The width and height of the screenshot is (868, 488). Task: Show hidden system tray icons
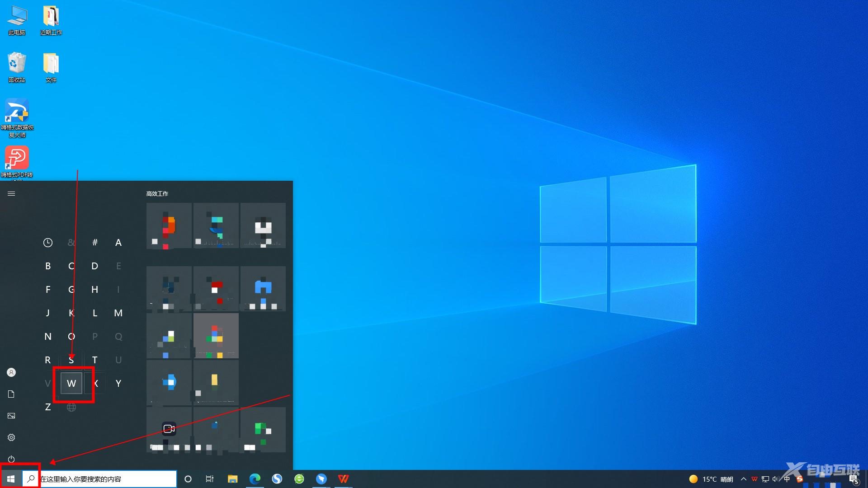click(744, 479)
